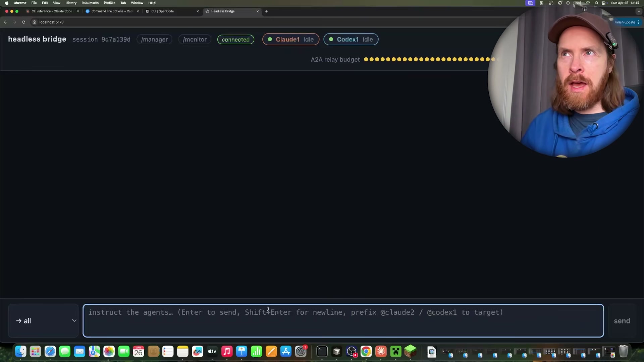Image resolution: width=644 pixels, height=362 pixels.
Task: Open Google Chrome from the dock
Action: [367, 352]
